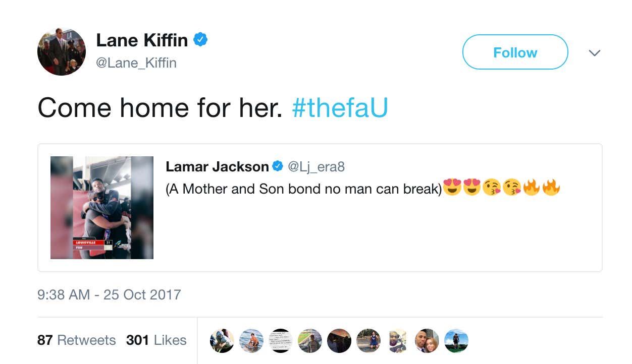Click the last liker avatar with blue sky
Image resolution: width=632 pixels, height=364 pixels.
[x=456, y=341]
